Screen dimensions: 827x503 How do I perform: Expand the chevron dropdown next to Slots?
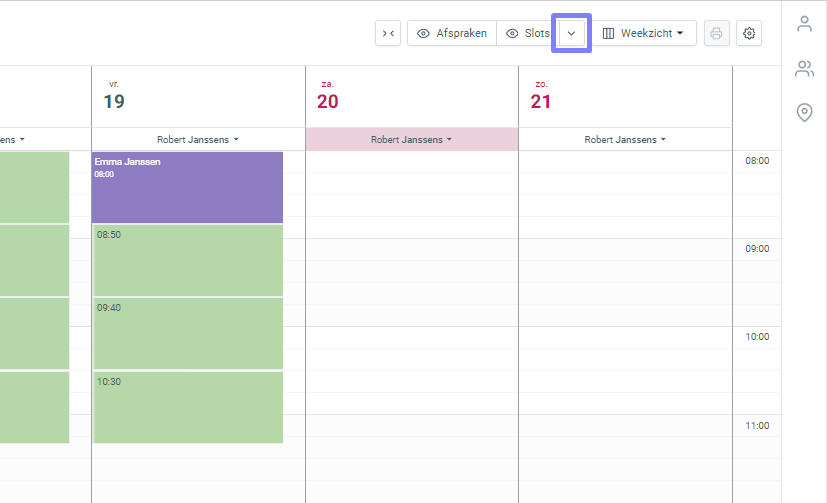tap(571, 34)
